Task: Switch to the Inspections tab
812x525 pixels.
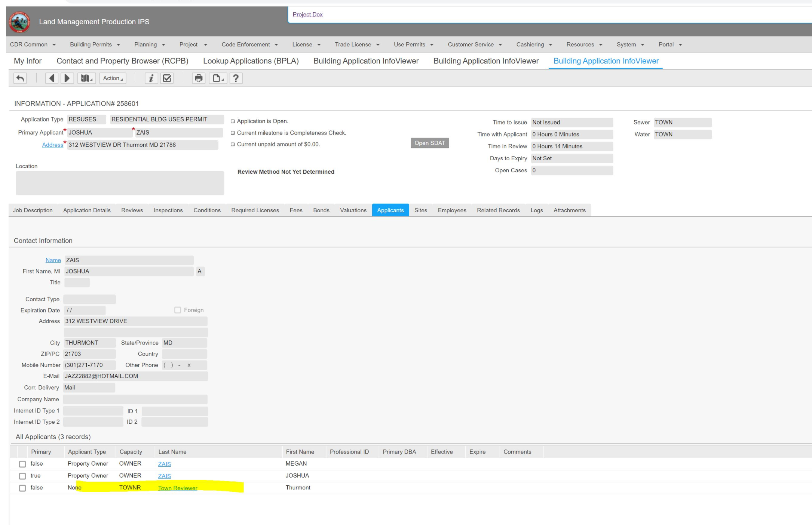Action: click(168, 210)
